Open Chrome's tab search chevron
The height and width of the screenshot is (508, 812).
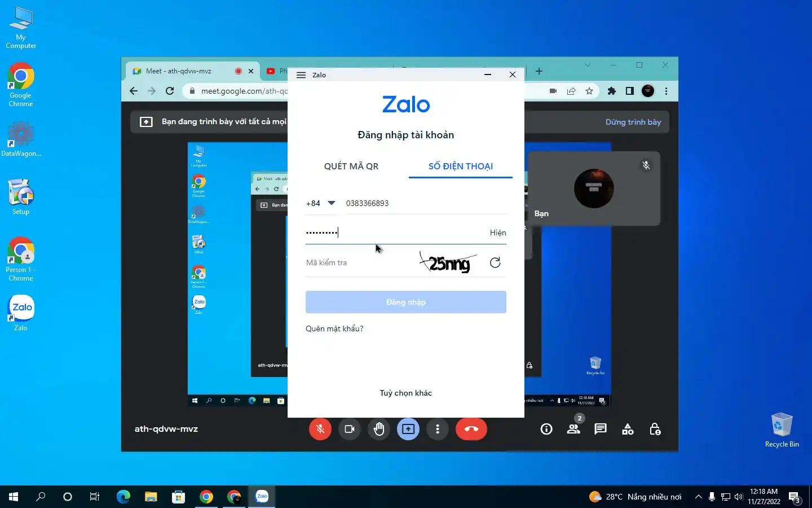587,65
